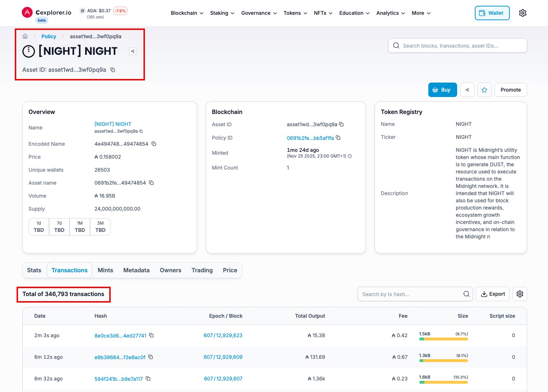Copy the Encoded Name value
548x392 pixels.
point(154,144)
